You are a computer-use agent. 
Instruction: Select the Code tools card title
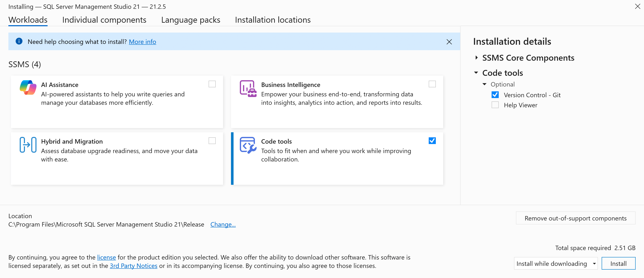click(x=276, y=142)
